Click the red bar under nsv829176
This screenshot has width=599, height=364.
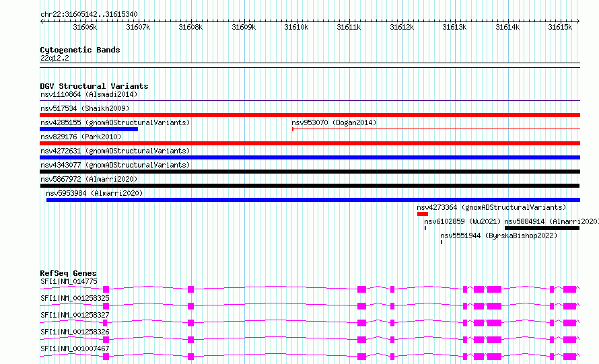pyautogui.click(x=310, y=143)
